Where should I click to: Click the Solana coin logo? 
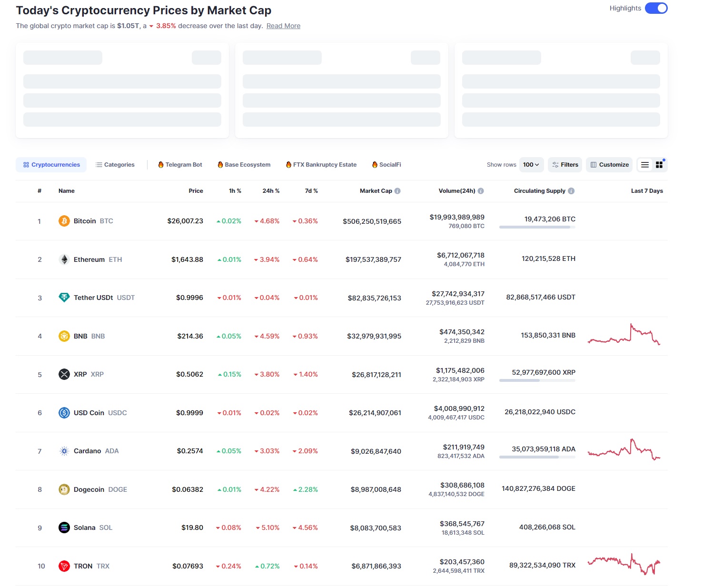click(x=64, y=528)
